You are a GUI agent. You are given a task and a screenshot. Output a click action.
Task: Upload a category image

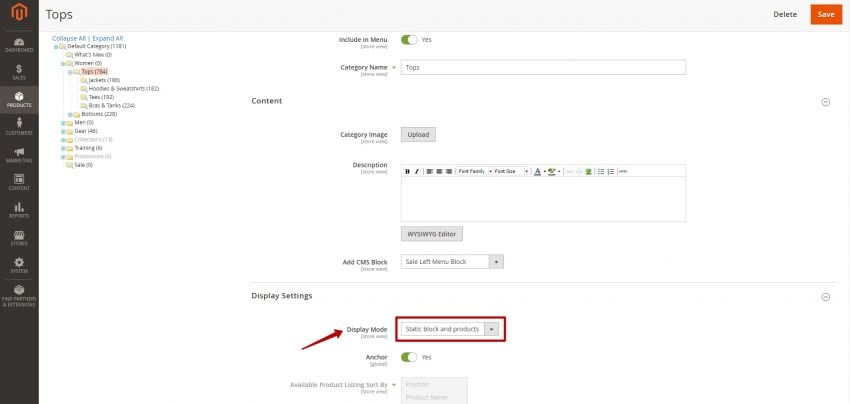coord(418,134)
